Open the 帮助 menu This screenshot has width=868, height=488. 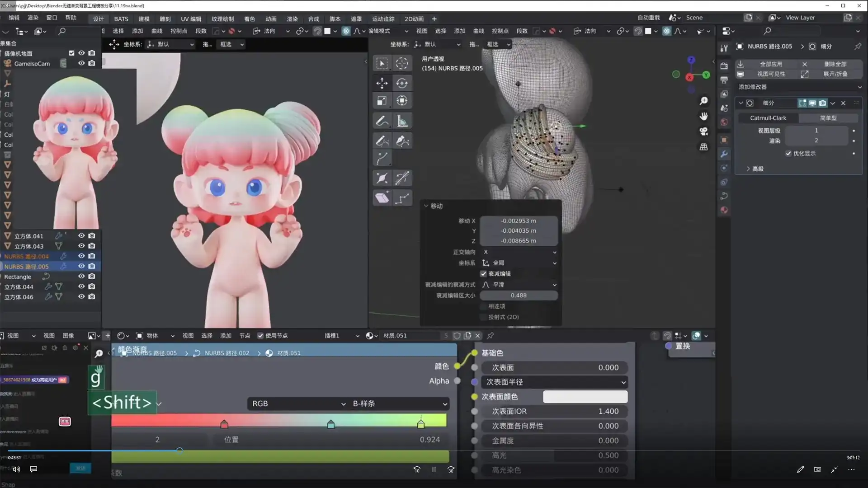(71, 18)
